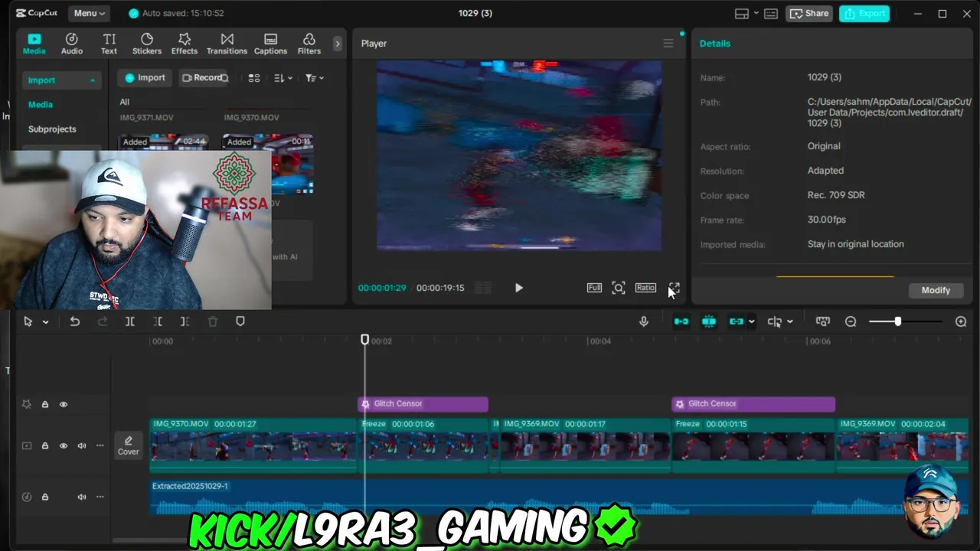
Task: Undo the last action
Action: pos(74,321)
